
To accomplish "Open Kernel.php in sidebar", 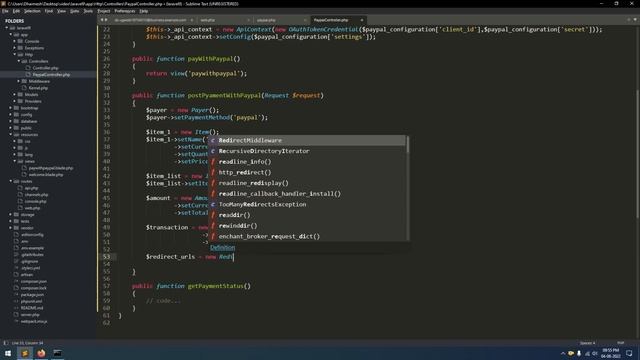I will [38, 88].
